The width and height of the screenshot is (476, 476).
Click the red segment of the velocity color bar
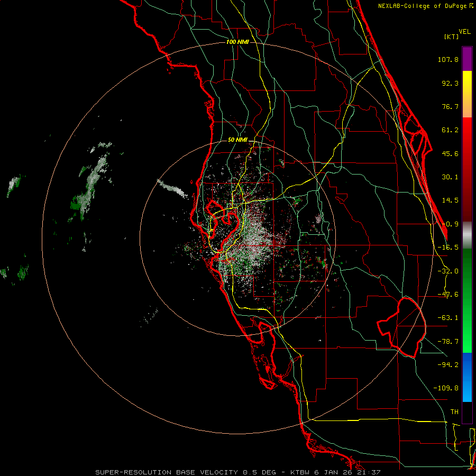coord(467,169)
